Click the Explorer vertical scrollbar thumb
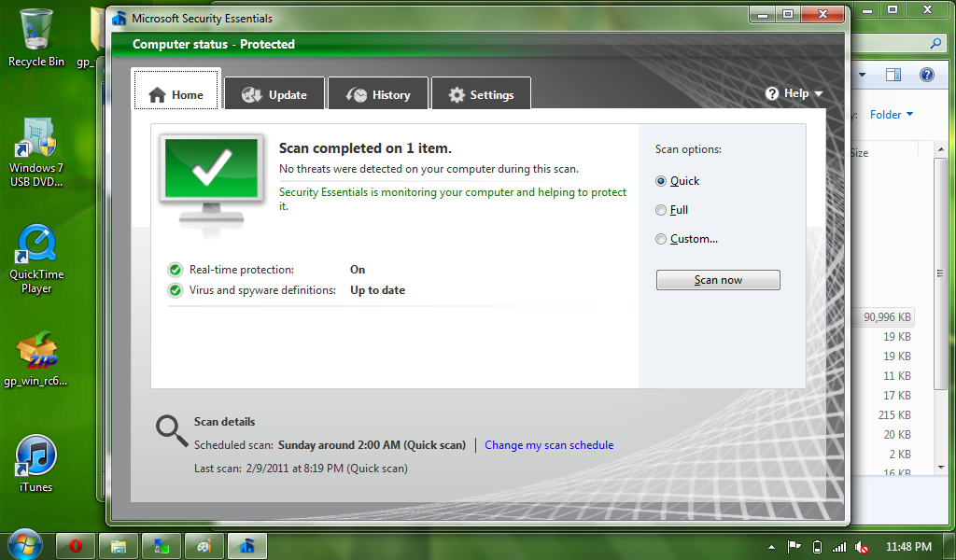The width and height of the screenshot is (956, 560). click(941, 273)
